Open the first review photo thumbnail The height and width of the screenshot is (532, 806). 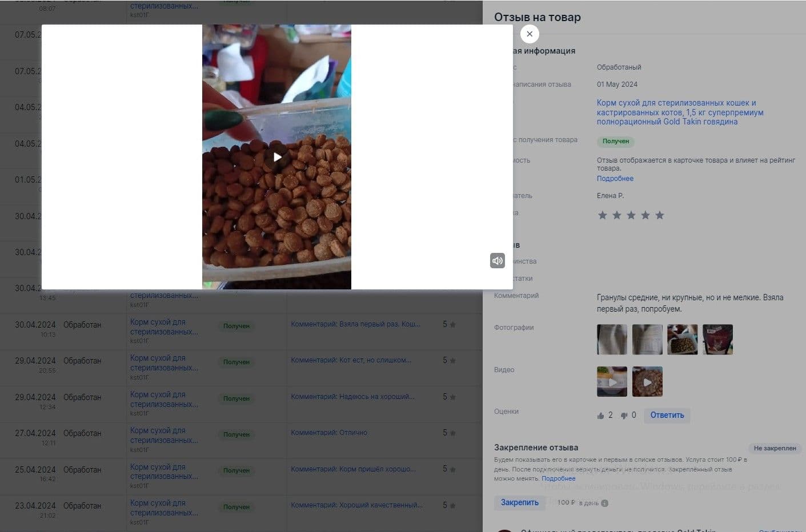point(612,340)
